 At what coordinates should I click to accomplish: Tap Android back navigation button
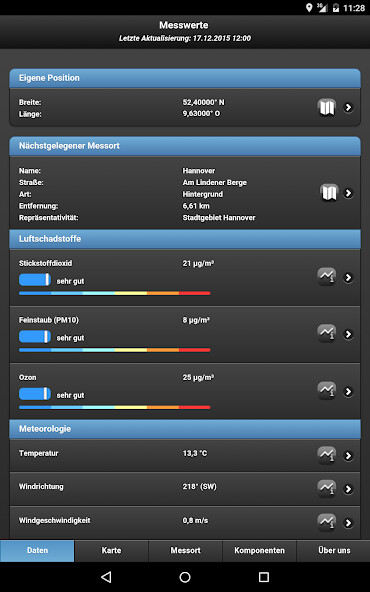106,577
